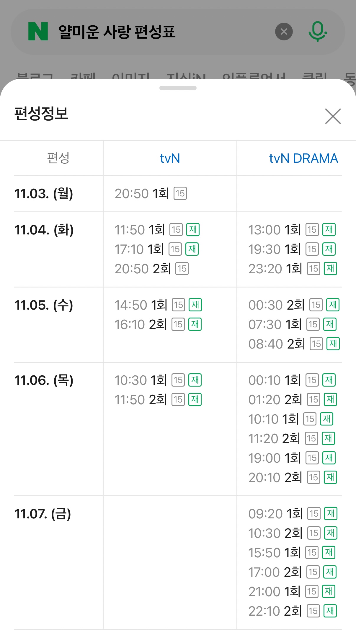The image size is (356, 644).
Task: Tap the 재 badge beside 22:10 2회
Action: (330, 611)
